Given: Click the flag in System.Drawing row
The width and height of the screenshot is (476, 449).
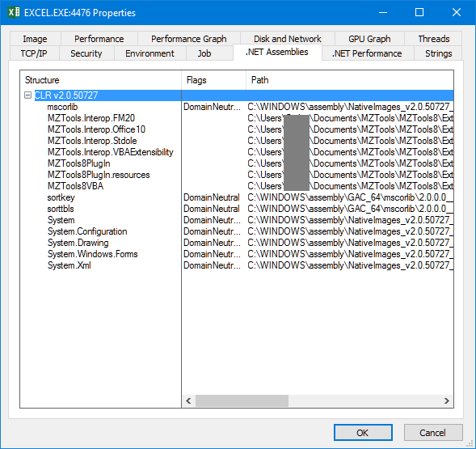Looking at the screenshot, I should click(x=212, y=243).
